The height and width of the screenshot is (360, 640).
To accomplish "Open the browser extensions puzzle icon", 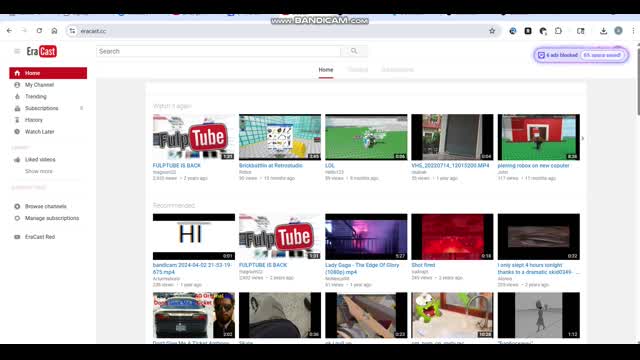I will coord(558,31).
